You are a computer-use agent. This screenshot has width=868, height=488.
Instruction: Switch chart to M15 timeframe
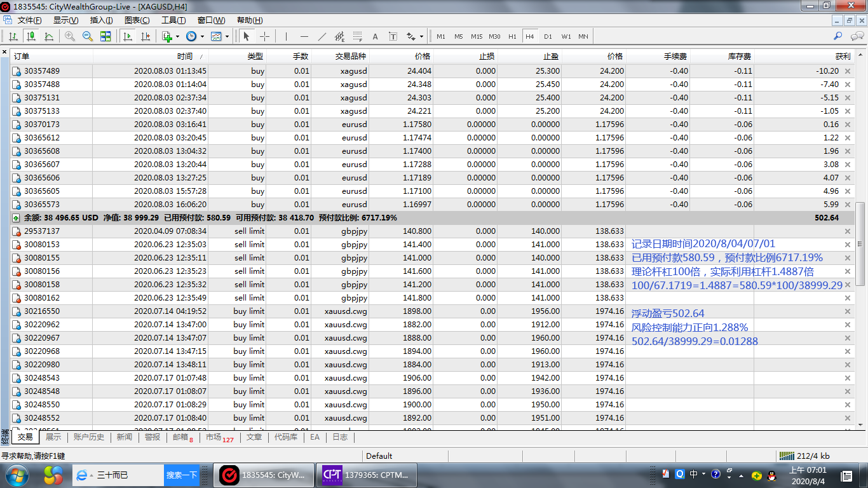[x=477, y=36]
